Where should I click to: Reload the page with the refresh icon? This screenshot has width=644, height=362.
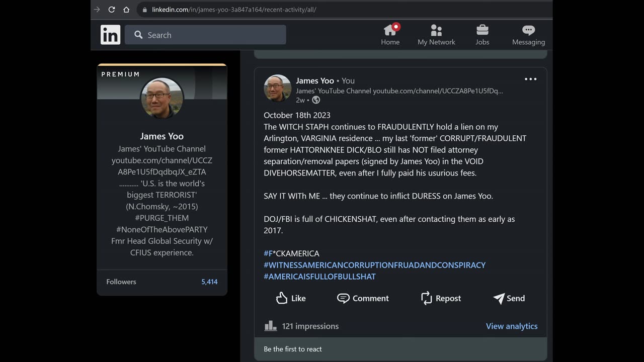[112, 10]
